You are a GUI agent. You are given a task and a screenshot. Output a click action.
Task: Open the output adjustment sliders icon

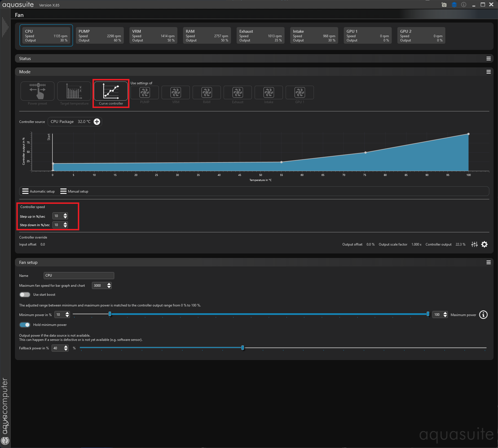click(x=474, y=244)
